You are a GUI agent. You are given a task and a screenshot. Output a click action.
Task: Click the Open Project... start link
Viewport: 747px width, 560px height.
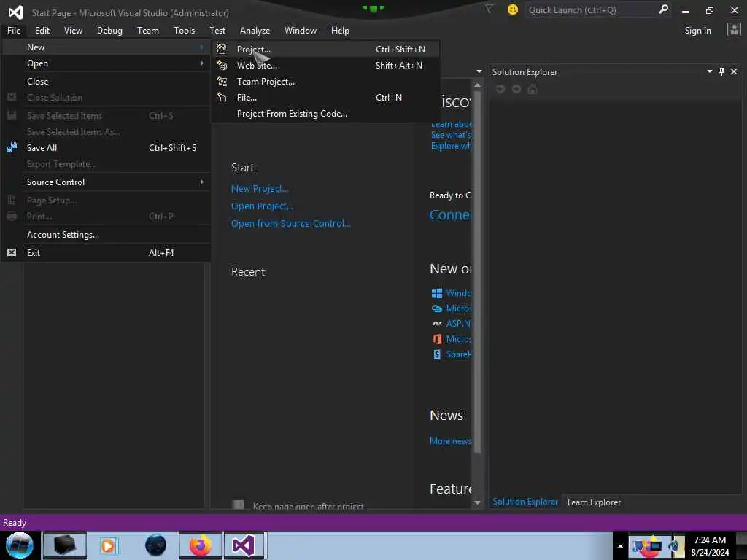click(x=262, y=206)
